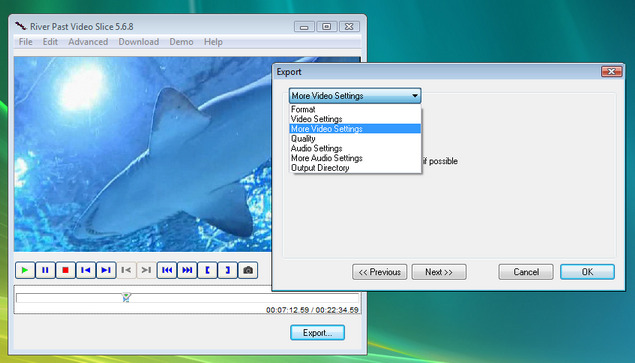Image resolution: width=635 pixels, height=363 pixels.
Task: Close the River Past Video Slice window
Action: coord(349,27)
